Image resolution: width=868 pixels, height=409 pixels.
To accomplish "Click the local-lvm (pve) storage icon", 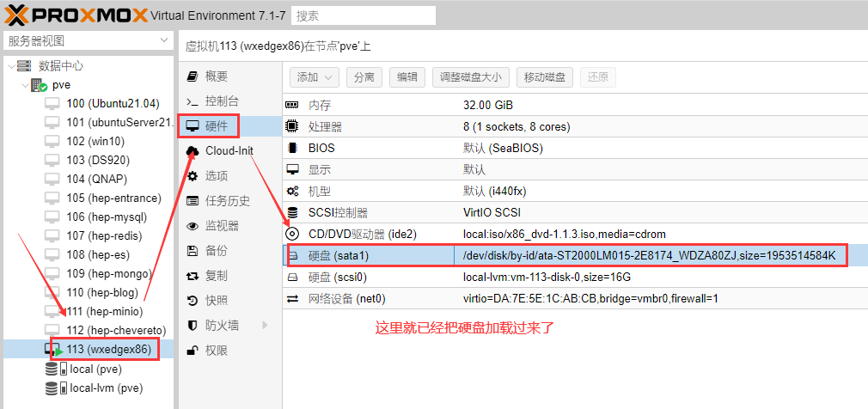I will point(56,388).
